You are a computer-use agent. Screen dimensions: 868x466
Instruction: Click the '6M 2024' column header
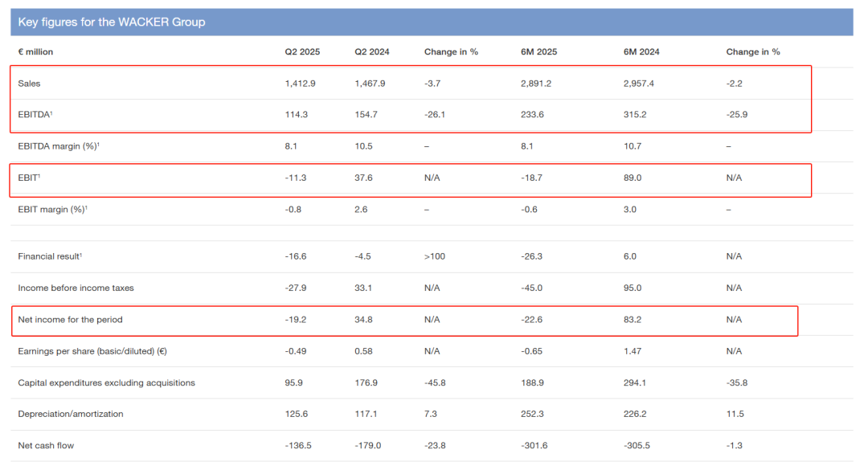click(x=641, y=51)
